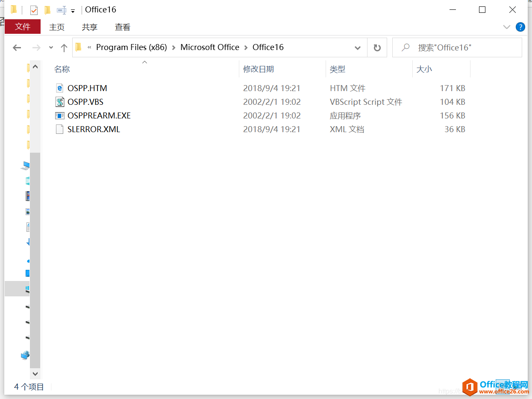Expand hidden parent folders via « chevron
Screen dimensions: 532x399
tap(89, 47)
